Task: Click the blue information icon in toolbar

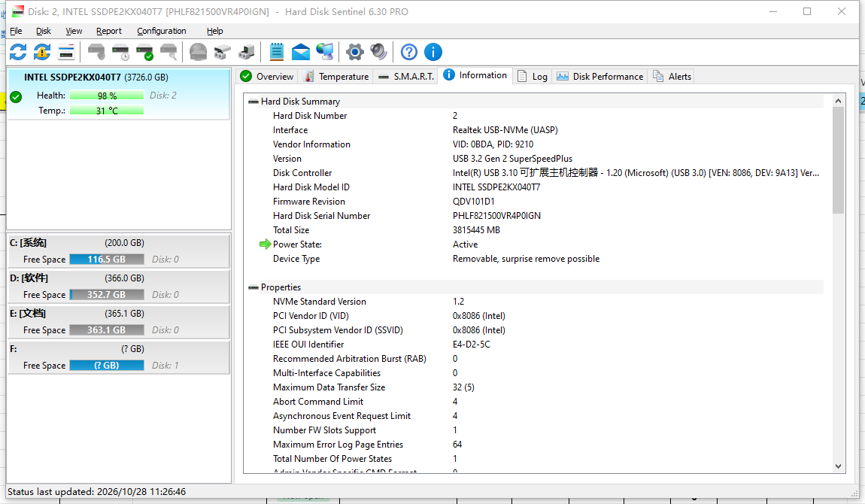Action: pos(433,53)
